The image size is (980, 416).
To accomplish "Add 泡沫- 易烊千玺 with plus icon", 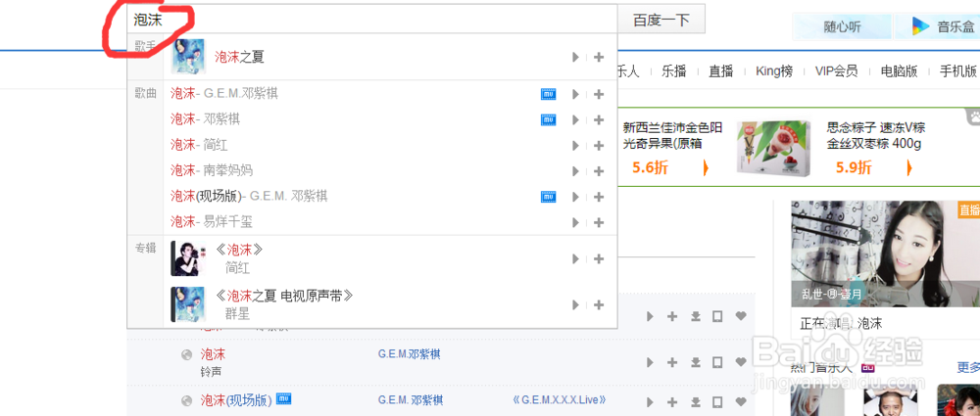I will coord(599,222).
